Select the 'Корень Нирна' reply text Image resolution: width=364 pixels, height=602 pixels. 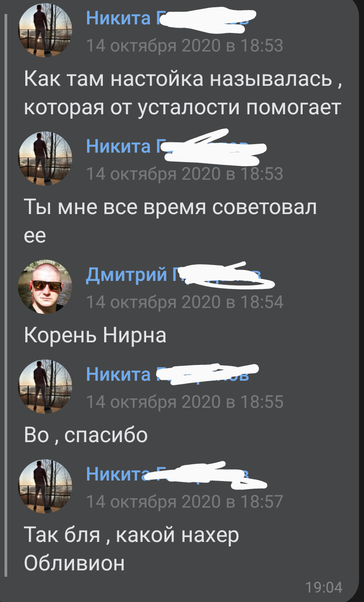pyautogui.click(x=95, y=336)
